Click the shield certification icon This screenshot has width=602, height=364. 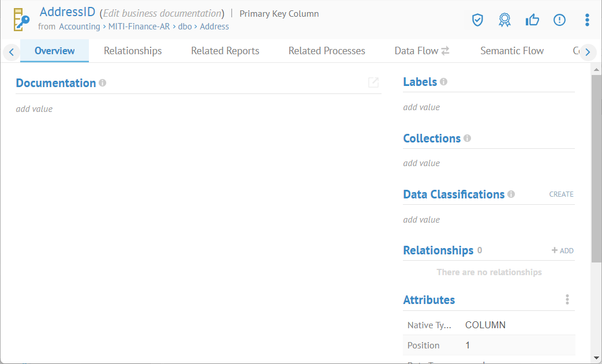click(477, 20)
